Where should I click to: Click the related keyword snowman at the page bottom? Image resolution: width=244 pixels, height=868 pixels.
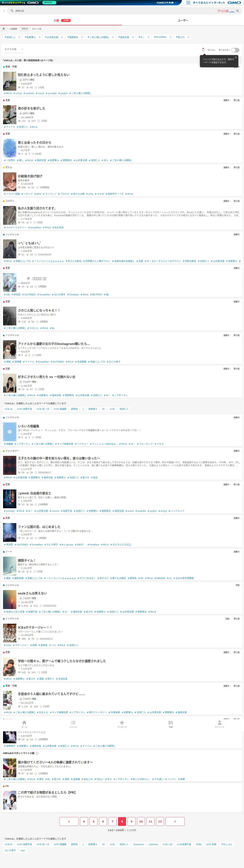coord(138,844)
